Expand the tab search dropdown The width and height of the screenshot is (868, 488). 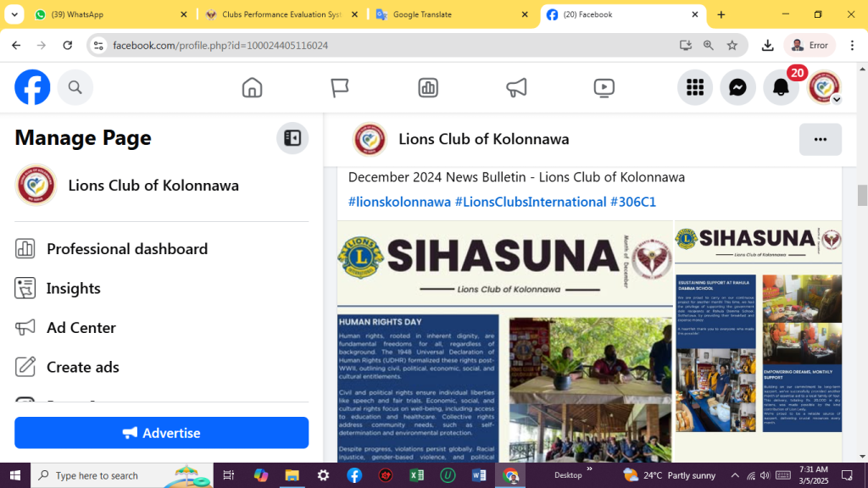[x=14, y=14]
